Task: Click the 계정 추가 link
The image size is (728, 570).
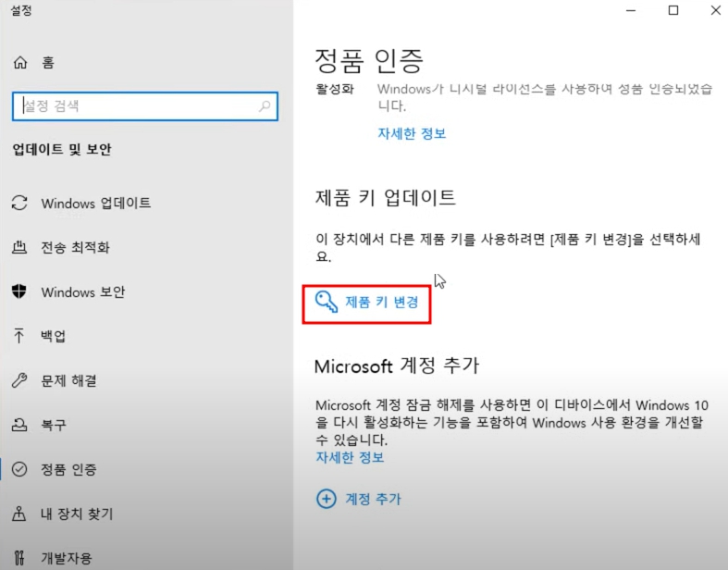Action: 373,499
